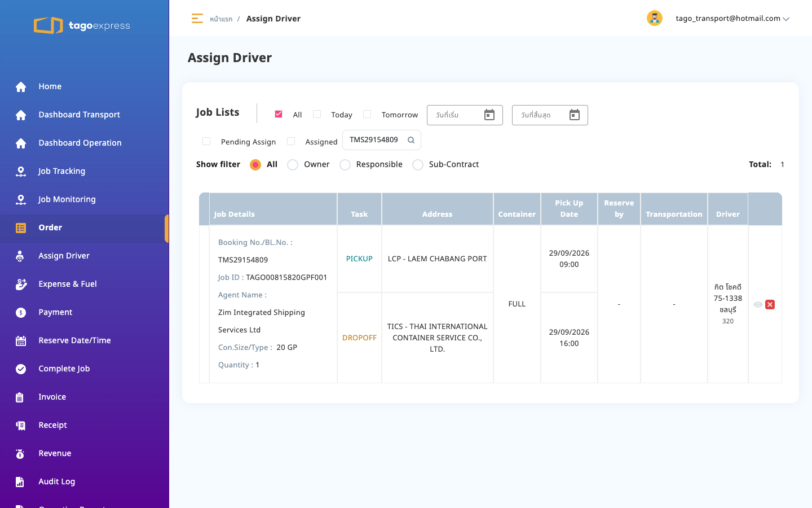This screenshot has width=812, height=508.
Task: Open the end date calendar icon
Action: pyautogui.click(x=575, y=115)
